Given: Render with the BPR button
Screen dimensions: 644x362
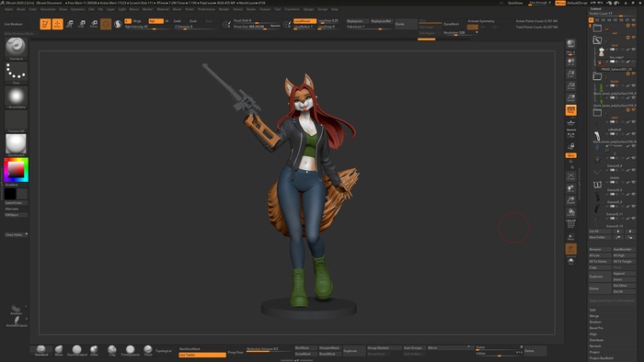Looking at the screenshot, I should pos(571,45).
